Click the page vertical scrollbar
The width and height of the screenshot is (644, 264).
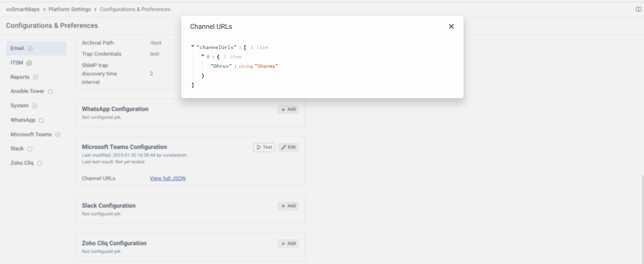click(642, 218)
